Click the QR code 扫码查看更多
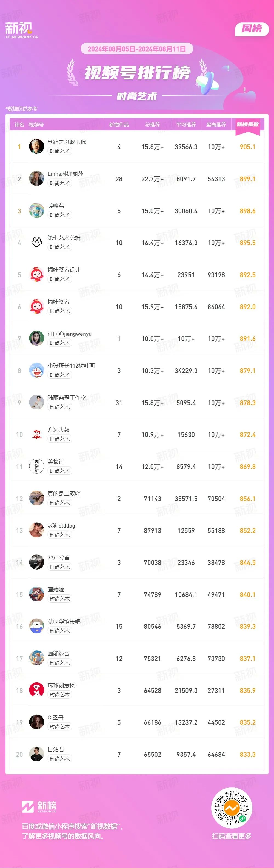The height and width of the screenshot is (868, 274). [232, 808]
